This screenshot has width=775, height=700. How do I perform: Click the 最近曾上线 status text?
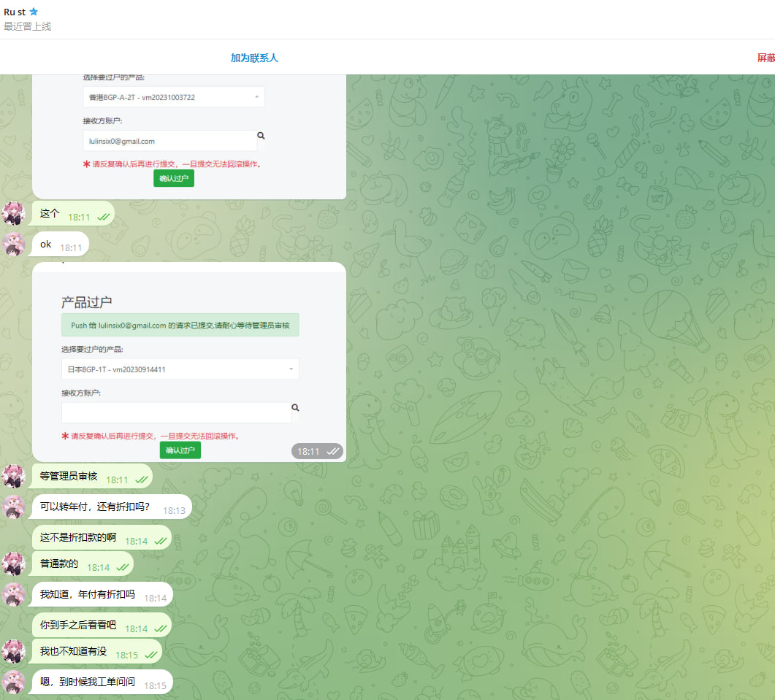pyautogui.click(x=28, y=26)
